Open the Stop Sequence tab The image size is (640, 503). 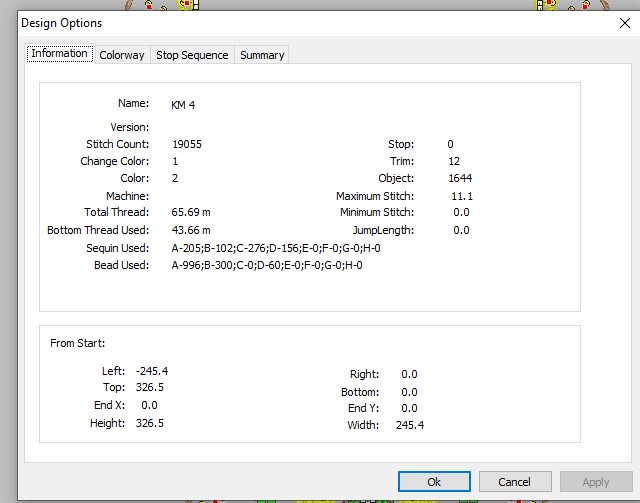pyautogui.click(x=192, y=55)
